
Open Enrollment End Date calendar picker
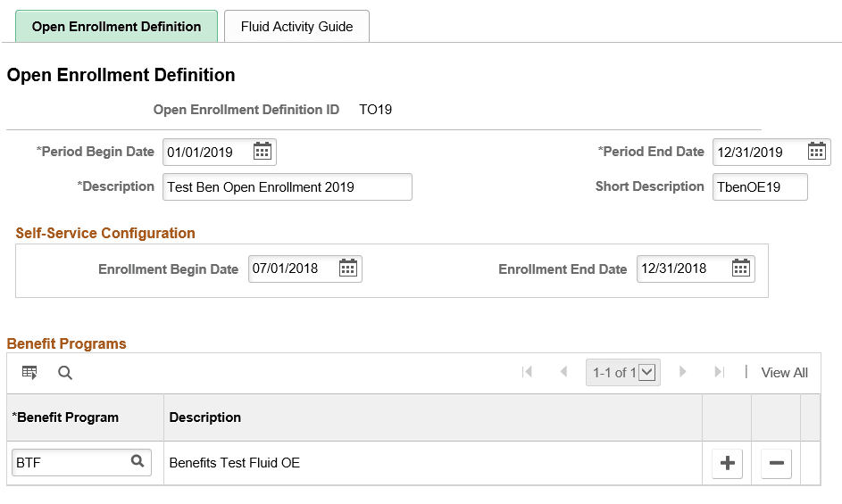740,269
